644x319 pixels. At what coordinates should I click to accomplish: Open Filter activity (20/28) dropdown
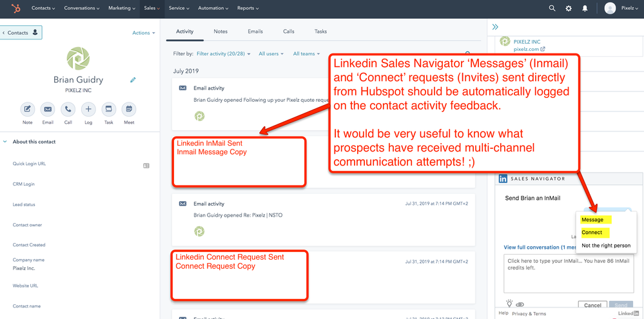point(224,53)
